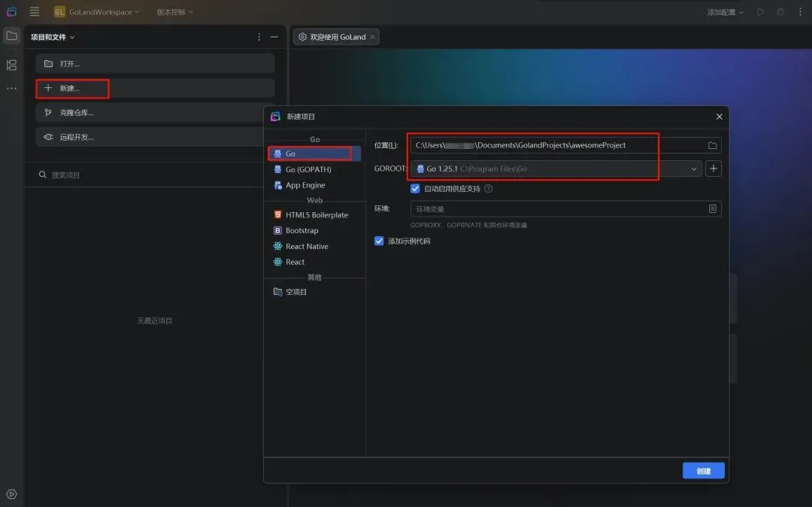
Task: Click the GoLand logo icon
Action: [11, 11]
